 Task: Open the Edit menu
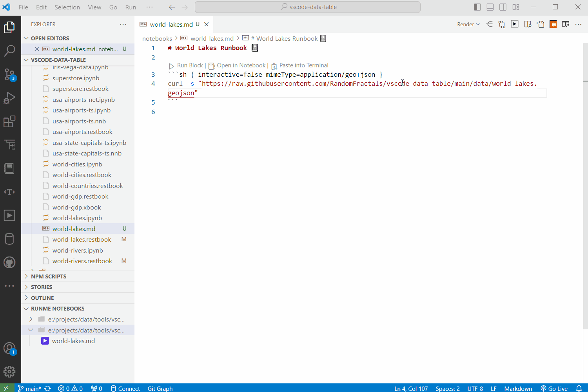[41, 7]
